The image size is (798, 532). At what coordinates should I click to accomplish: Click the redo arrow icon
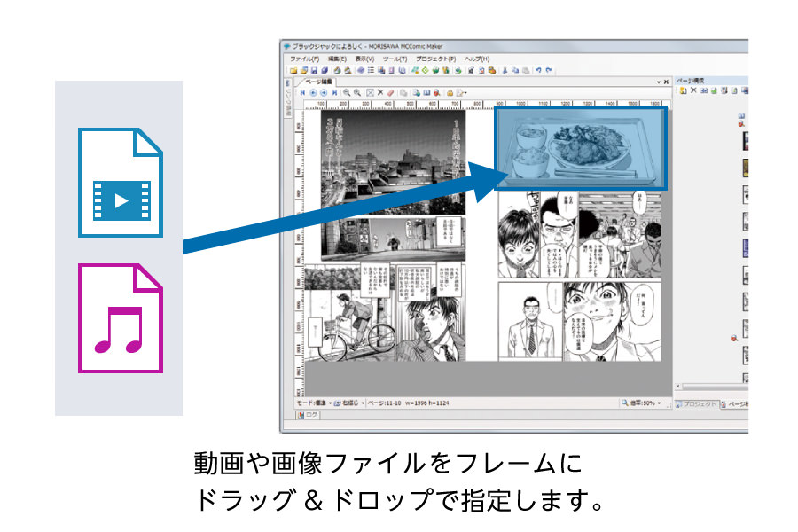548,70
